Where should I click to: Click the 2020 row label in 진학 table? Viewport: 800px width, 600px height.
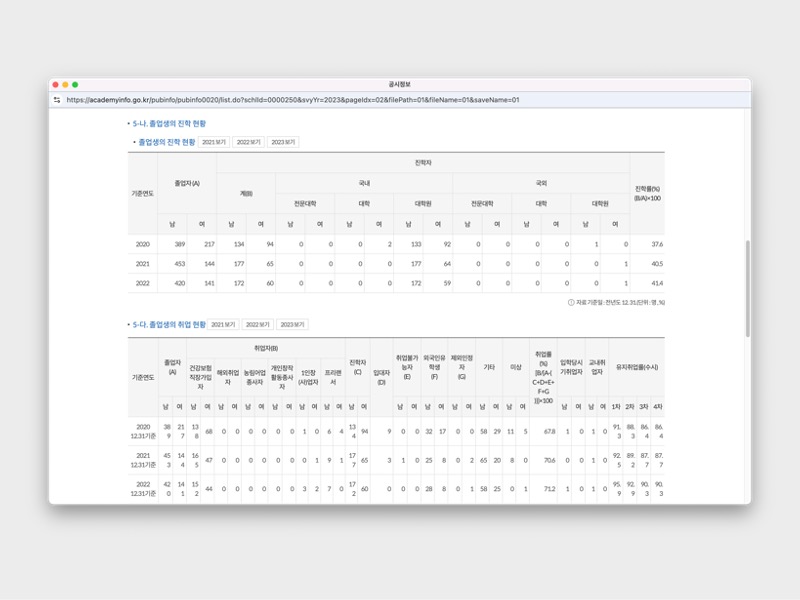142,244
